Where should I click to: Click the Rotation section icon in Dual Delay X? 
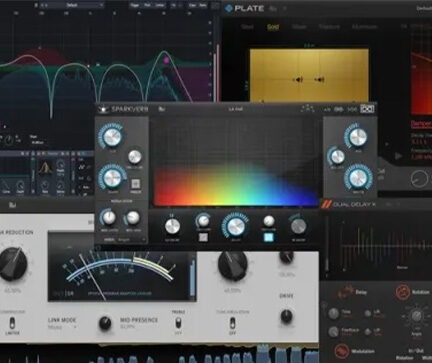click(x=403, y=292)
